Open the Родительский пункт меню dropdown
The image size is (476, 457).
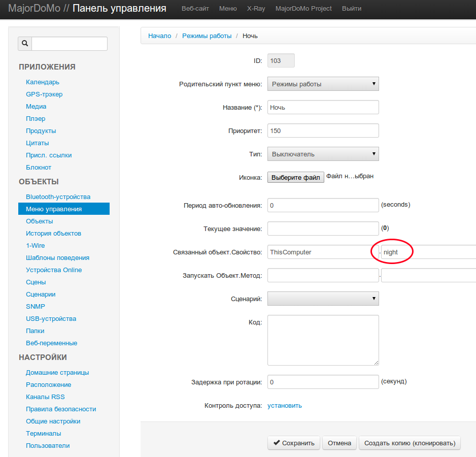pos(323,84)
